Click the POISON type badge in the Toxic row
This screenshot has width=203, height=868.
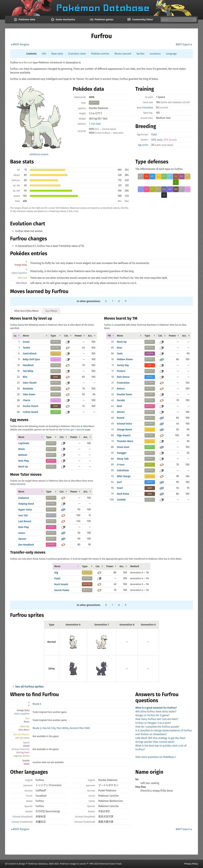(x=149, y=353)
